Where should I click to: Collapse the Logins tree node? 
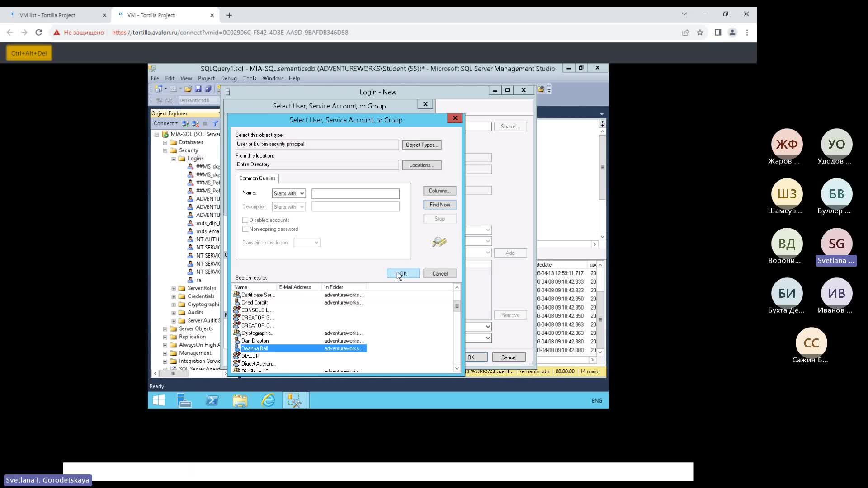[174, 159]
